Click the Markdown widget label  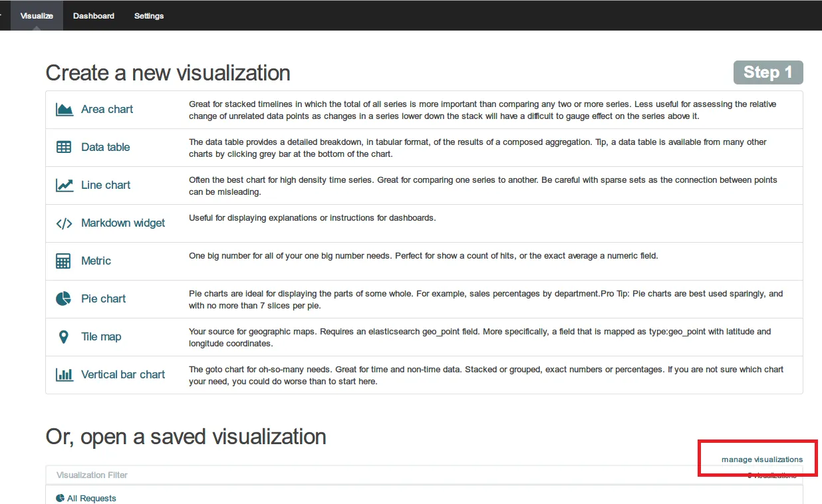[x=122, y=222]
